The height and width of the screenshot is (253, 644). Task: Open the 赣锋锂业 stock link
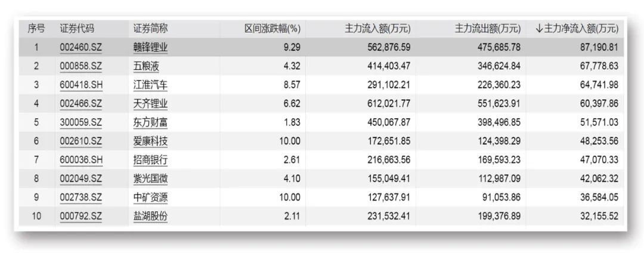(x=150, y=47)
